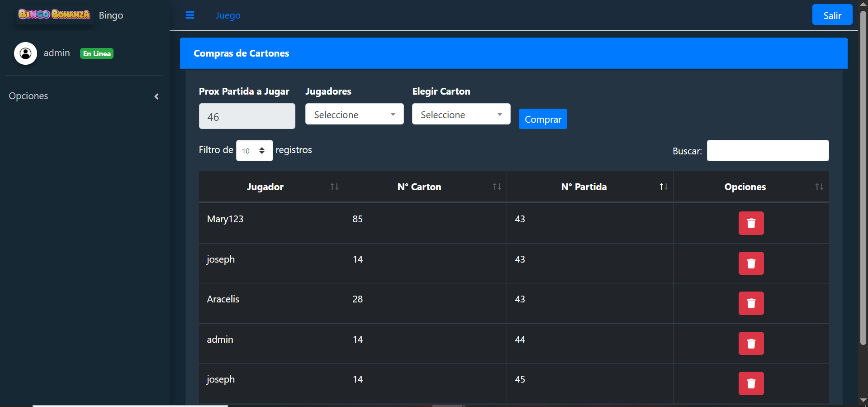Delete admin's carton purchase for partida 44

tap(751, 344)
